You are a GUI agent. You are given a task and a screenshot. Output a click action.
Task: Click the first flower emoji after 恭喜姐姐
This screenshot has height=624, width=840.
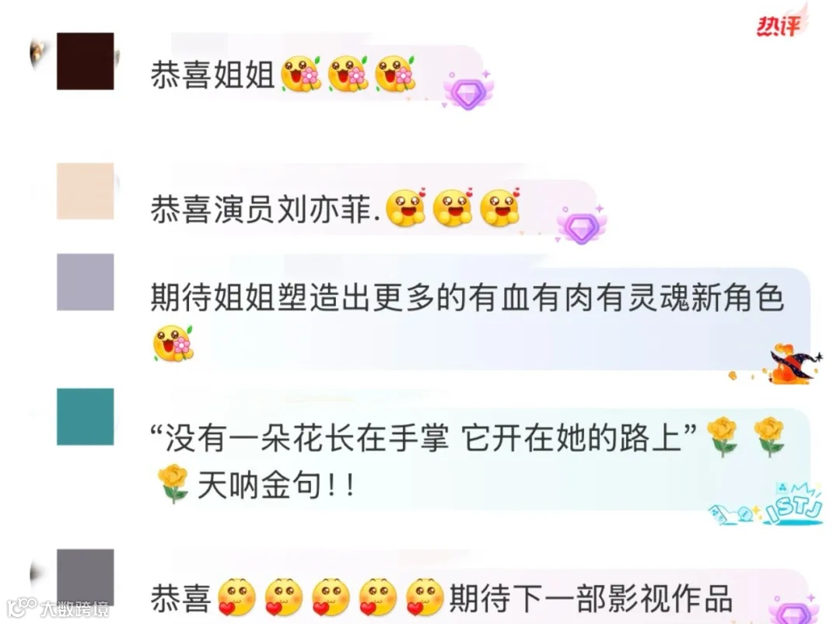pos(301,74)
